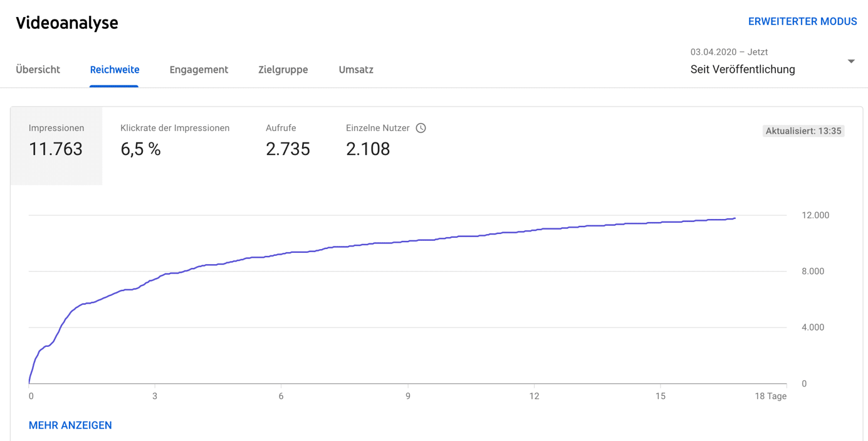868x441 pixels.
Task: Switch to the Übersicht tab
Action: click(38, 70)
